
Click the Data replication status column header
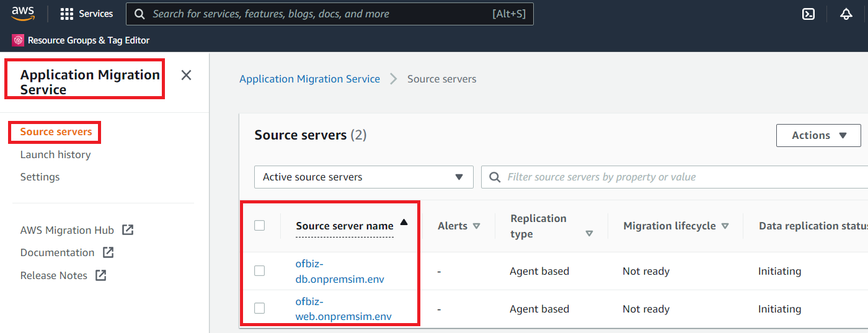point(813,226)
